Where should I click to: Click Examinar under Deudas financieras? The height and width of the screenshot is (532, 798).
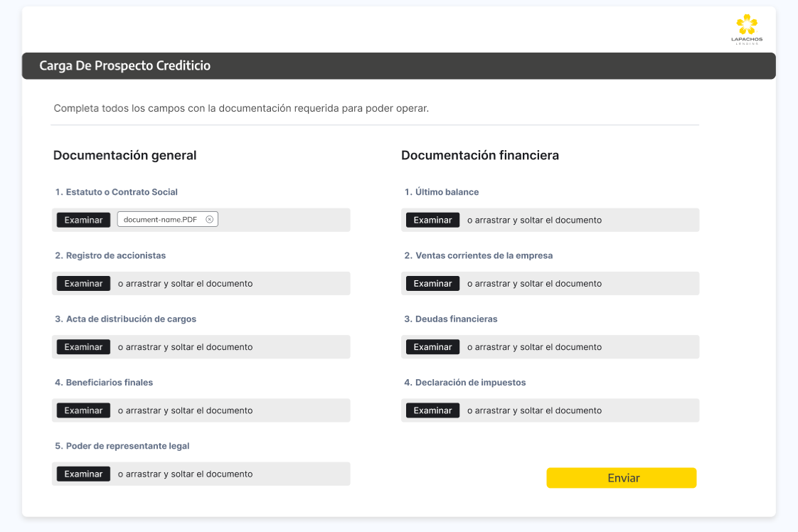[x=432, y=347]
